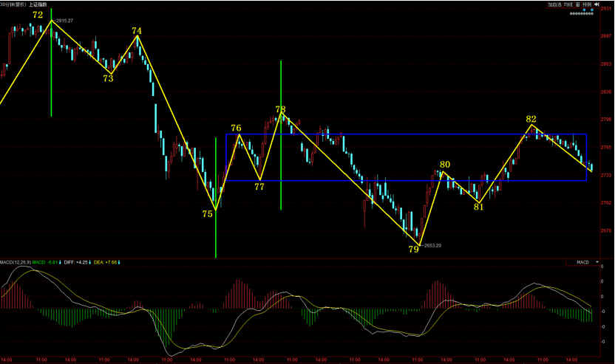The height and width of the screenshot is (364, 615).
Task: Open the 均线 moving average option
Action: click(x=568, y=4)
